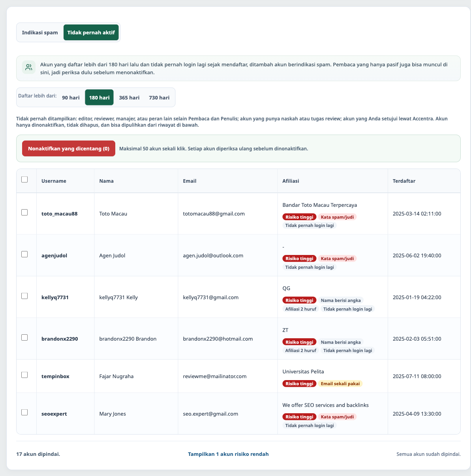Select the Tidak pernah aktif tab
Image resolution: width=471 pixels, height=476 pixels.
[x=91, y=32]
